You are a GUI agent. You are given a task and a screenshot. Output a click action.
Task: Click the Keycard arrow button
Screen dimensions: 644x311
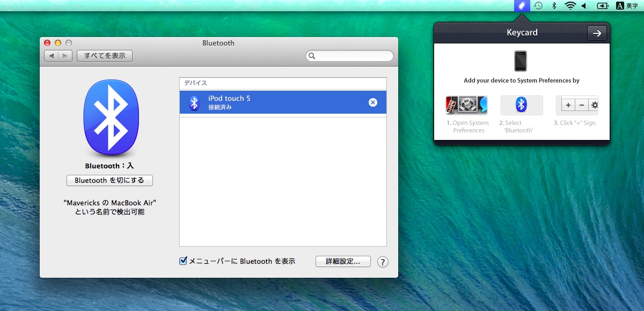coord(597,33)
